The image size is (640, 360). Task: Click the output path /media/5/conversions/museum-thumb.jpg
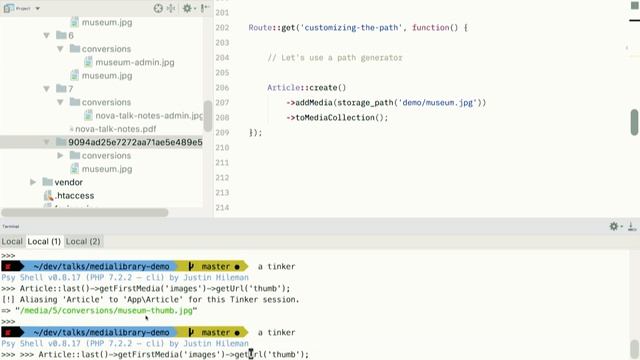[106, 311]
